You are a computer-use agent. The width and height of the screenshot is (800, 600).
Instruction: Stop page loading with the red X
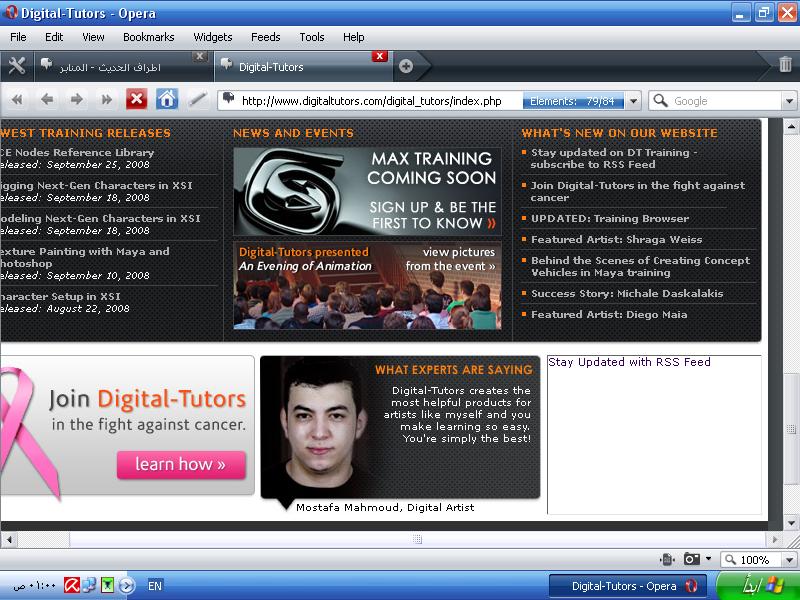tap(136, 99)
